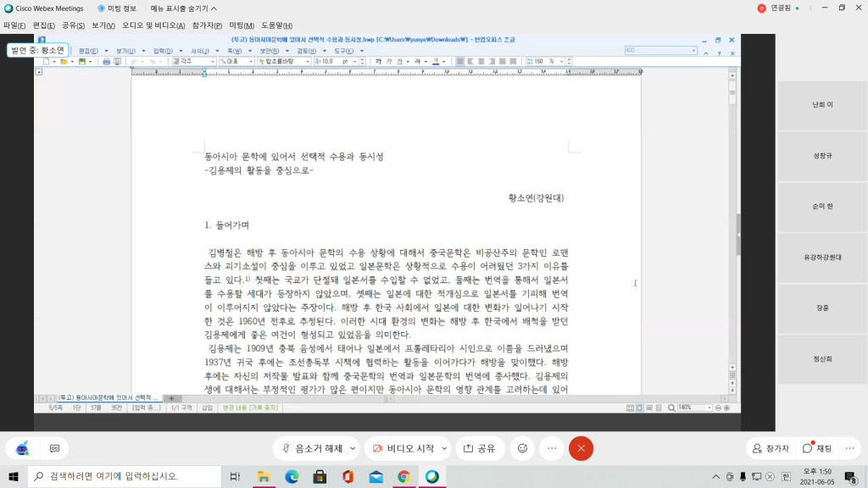
Task: Toggle bold 가 formatting in Hangul toolbar
Action: pyautogui.click(x=379, y=61)
